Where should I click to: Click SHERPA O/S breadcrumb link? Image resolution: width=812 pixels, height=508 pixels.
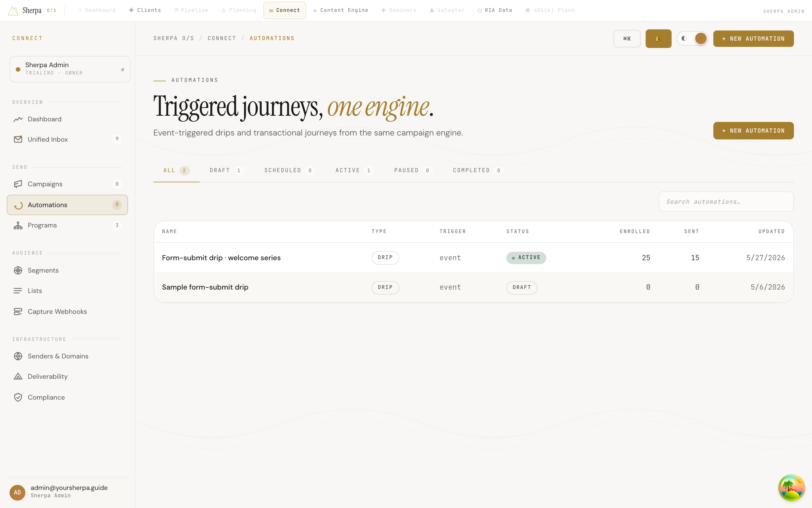[174, 38]
